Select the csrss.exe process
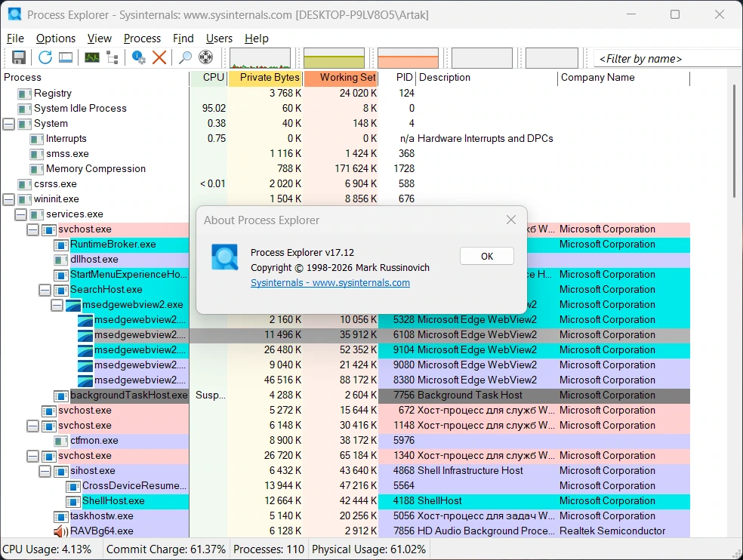The width and height of the screenshot is (743, 560). pyautogui.click(x=345, y=184)
